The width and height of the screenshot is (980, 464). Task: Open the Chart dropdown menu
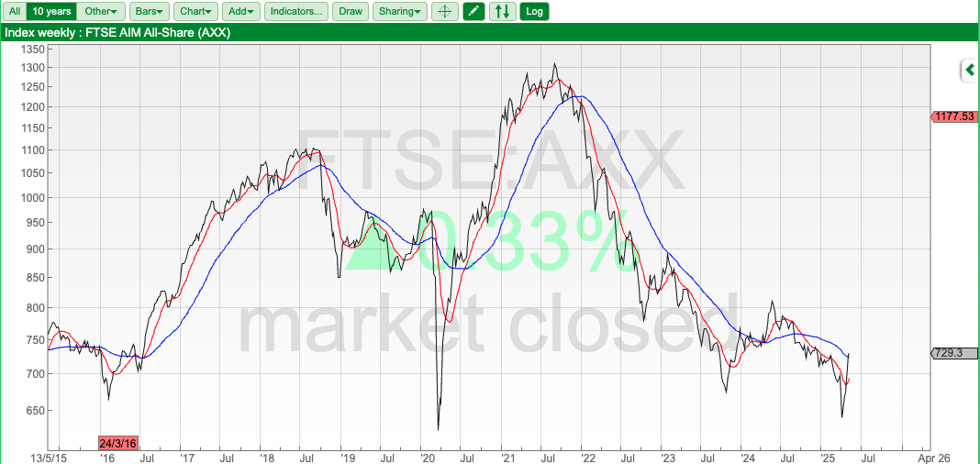(x=195, y=11)
